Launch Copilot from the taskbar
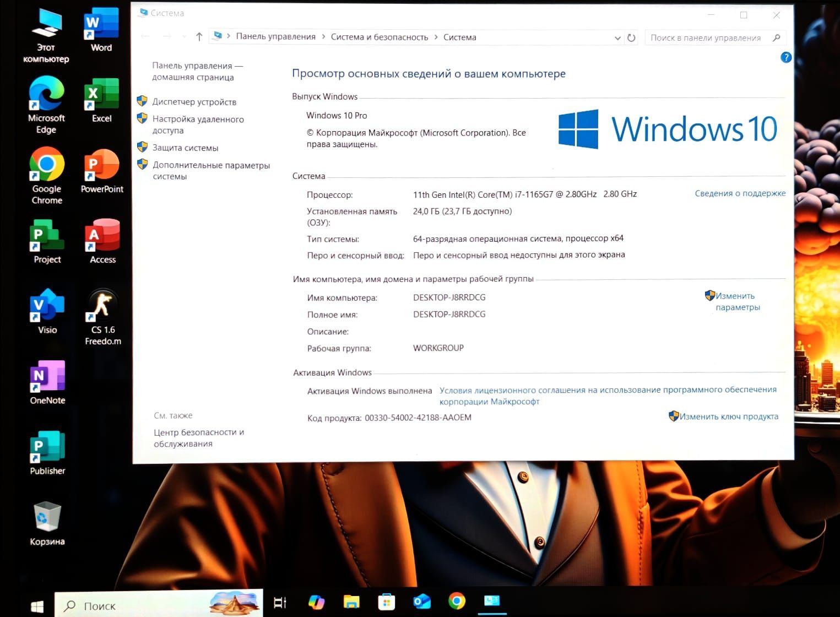The image size is (840, 617). [316, 602]
